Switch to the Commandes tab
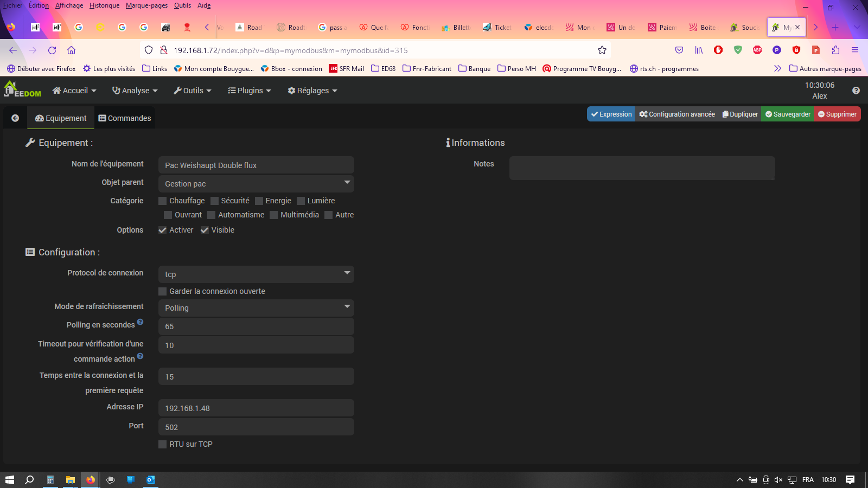This screenshot has width=868, height=488. (125, 118)
